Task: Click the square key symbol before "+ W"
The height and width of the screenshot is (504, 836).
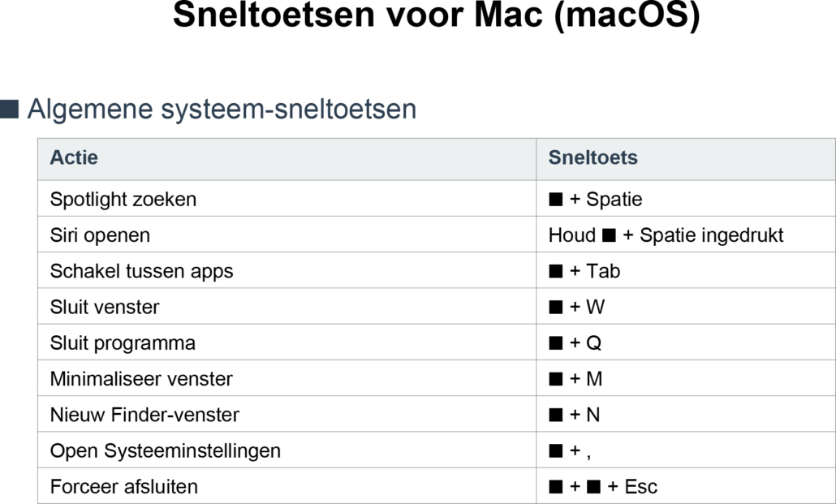Action: click(x=556, y=307)
